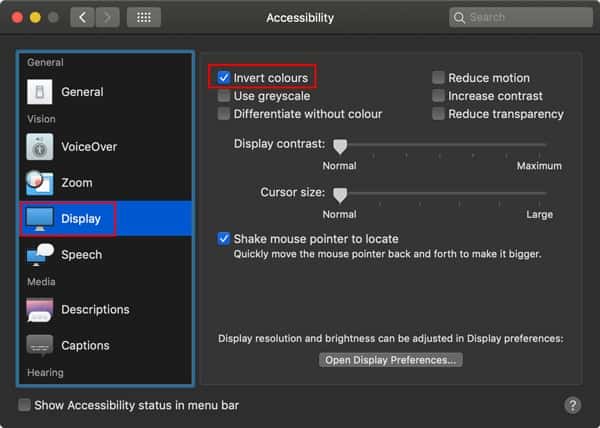The width and height of the screenshot is (600, 428).
Task: Show all preferences grid icon
Action: pyautogui.click(x=144, y=17)
